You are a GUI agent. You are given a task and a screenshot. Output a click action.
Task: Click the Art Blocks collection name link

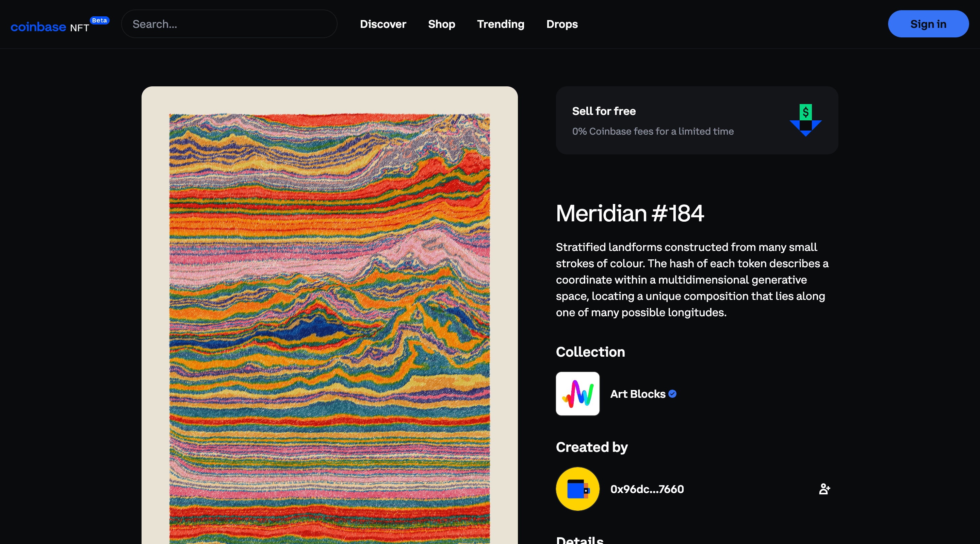(x=638, y=394)
